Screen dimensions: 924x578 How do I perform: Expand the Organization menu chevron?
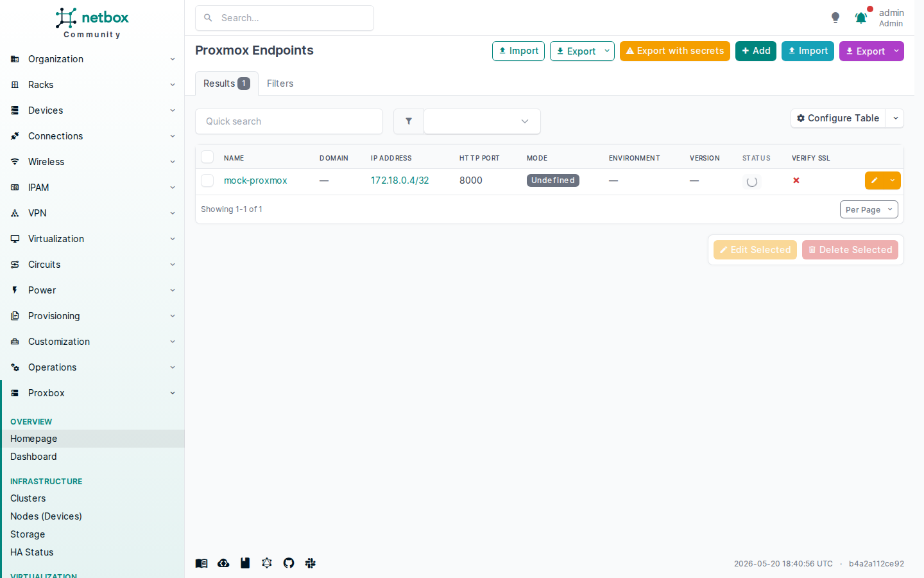coord(173,59)
